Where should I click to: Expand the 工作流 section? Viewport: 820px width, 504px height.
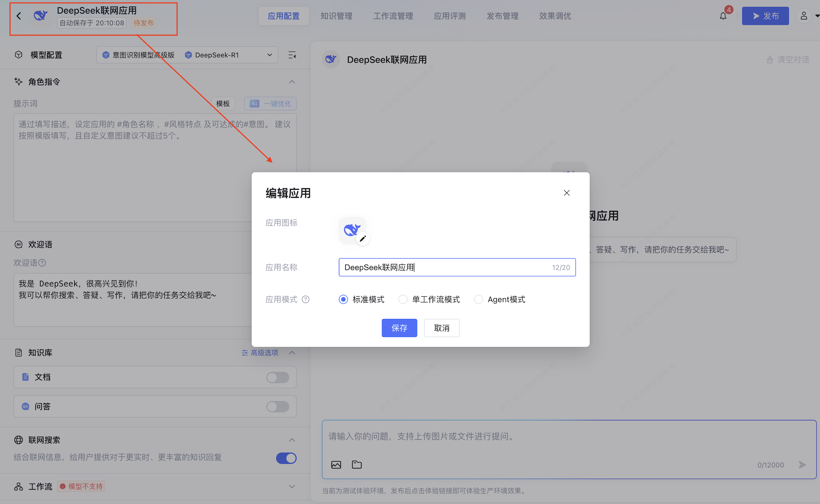coord(292,487)
